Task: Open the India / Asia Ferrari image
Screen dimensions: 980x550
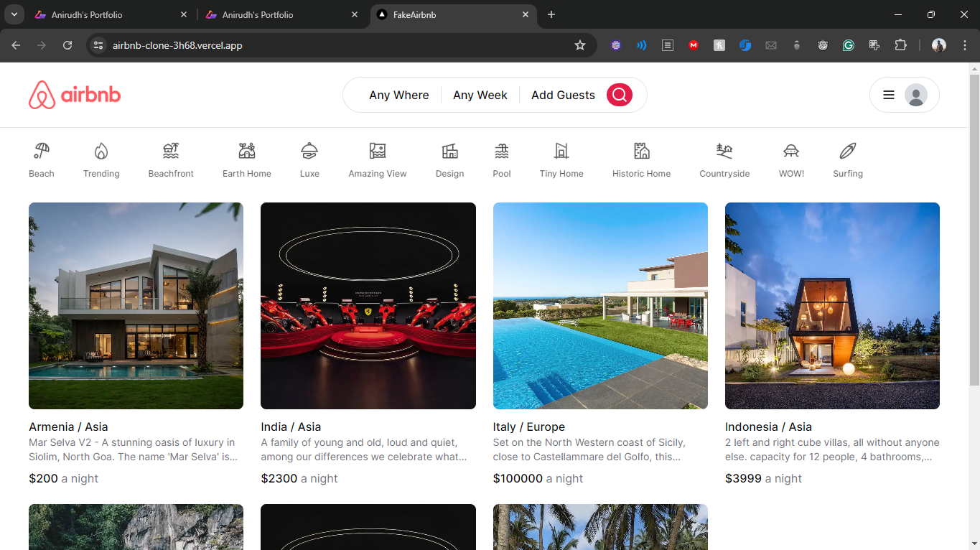Action: click(368, 306)
